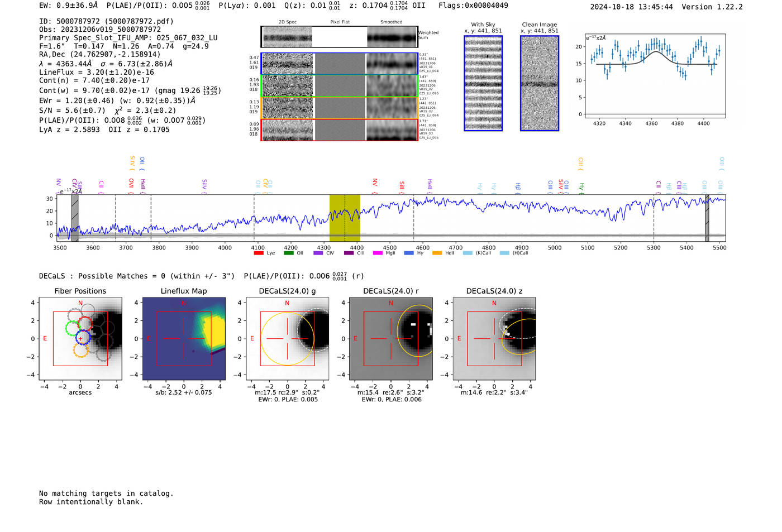
Task: Click the S/N and χ² value line
Action: 108,111
